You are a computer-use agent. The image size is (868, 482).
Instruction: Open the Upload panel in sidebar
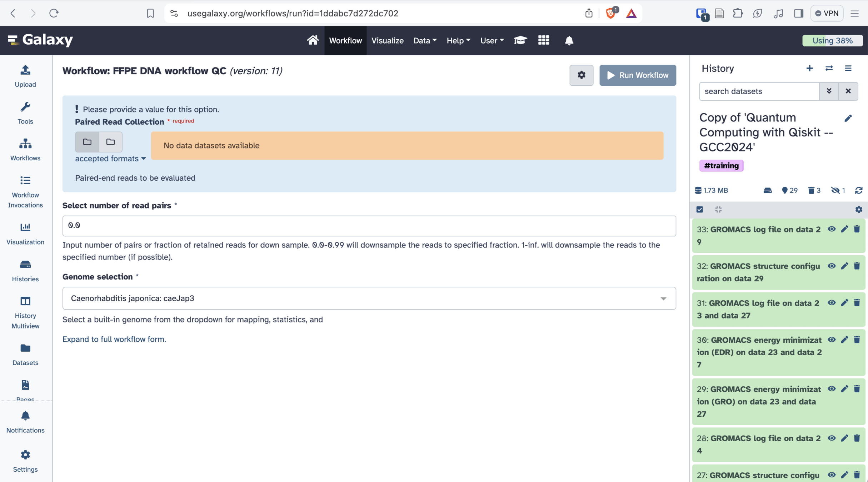click(25, 76)
